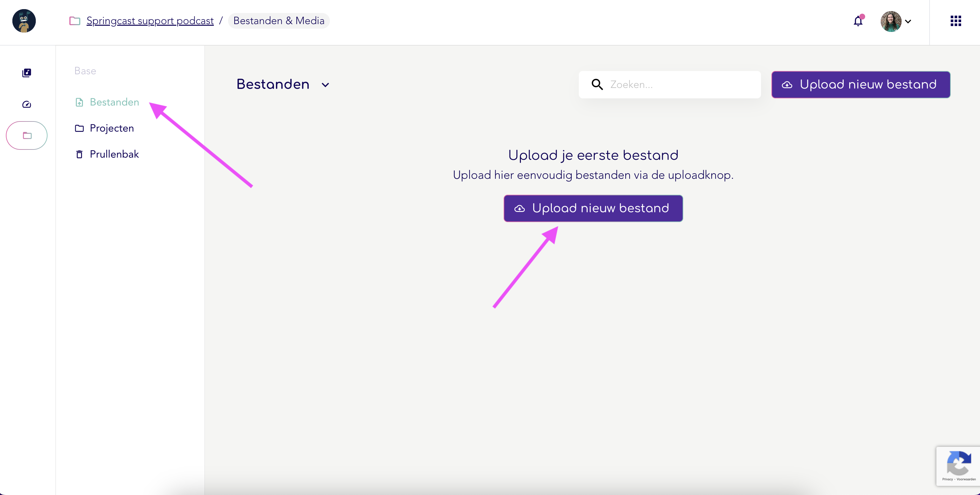Expand the Bestanden heading dropdown chevron
Image resolution: width=980 pixels, height=495 pixels.
[x=325, y=85]
